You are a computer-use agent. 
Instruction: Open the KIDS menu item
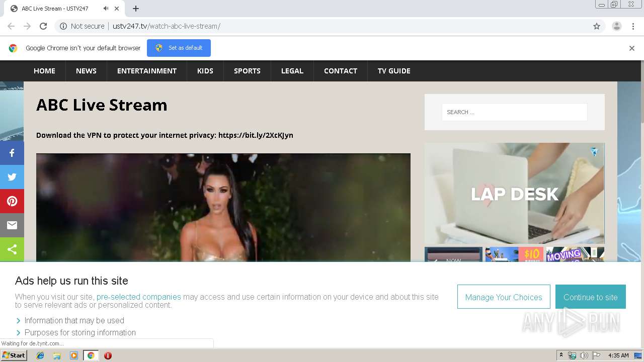pos(205,71)
